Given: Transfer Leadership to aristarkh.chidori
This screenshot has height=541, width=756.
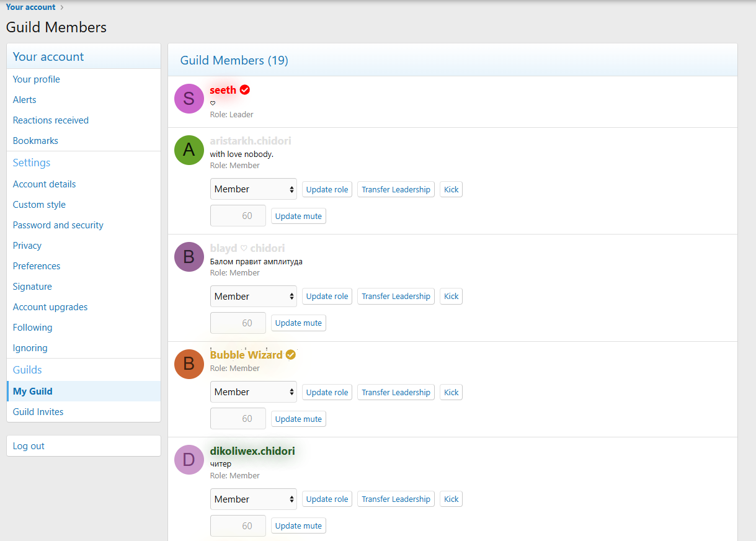Looking at the screenshot, I should 396,189.
